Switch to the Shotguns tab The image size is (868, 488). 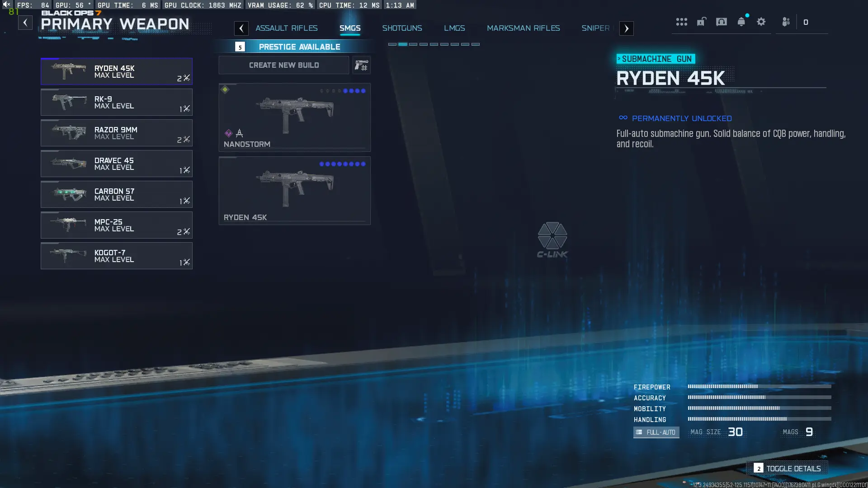point(402,28)
